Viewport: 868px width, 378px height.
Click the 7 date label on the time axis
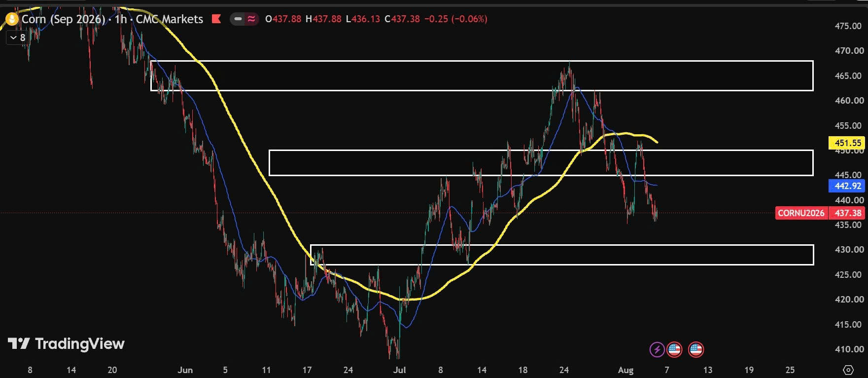click(667, 370)
